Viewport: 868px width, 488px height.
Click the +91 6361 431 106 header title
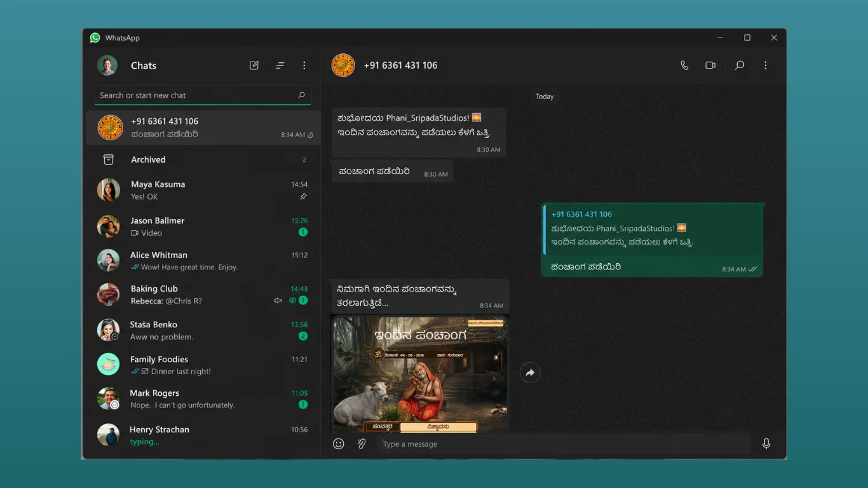tap(400, 65)
